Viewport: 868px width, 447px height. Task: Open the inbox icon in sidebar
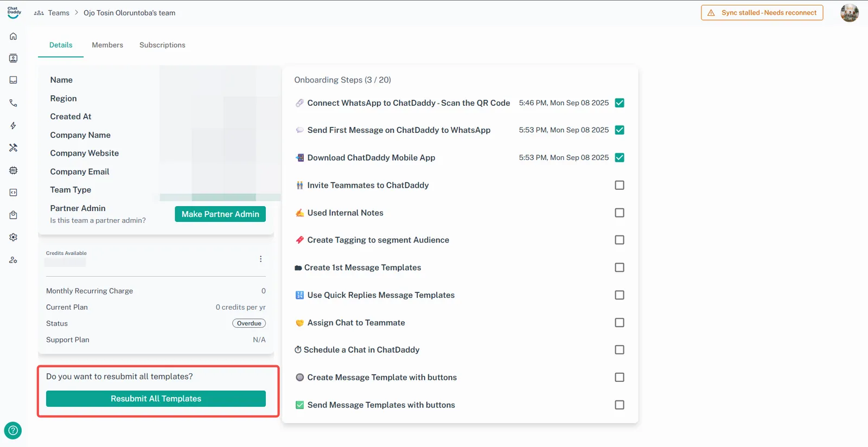[14, 80]
